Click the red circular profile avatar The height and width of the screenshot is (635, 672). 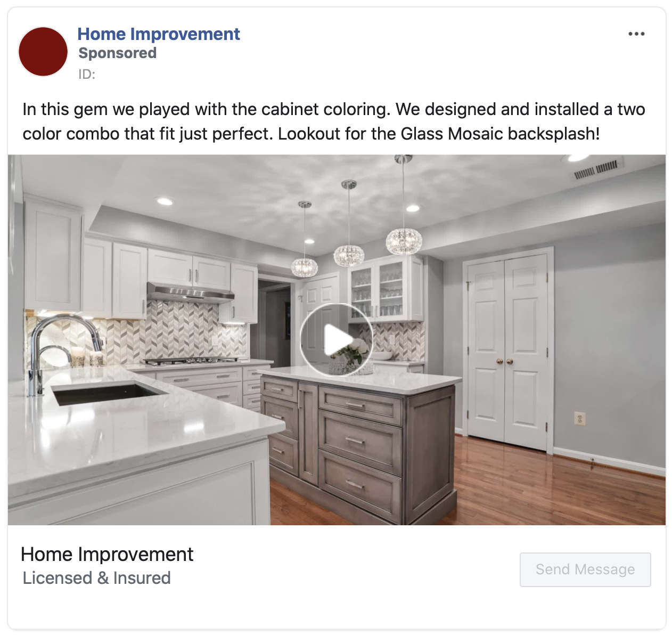click(43, 52)
